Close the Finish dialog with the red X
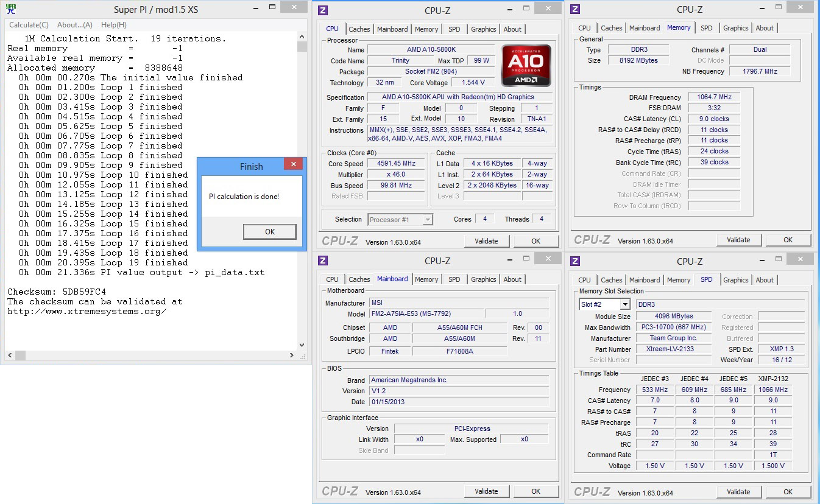This screenshot has width=820, height=504. [x=294, y=164]
